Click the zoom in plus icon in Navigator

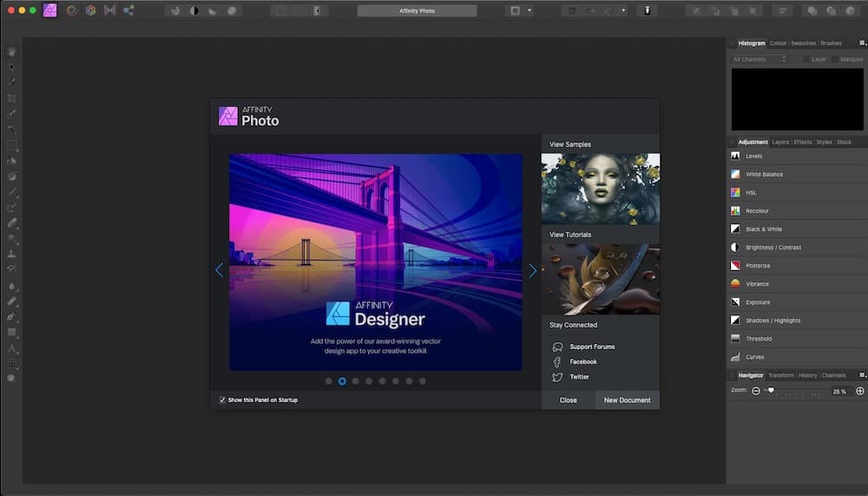(x=859, y=391)
